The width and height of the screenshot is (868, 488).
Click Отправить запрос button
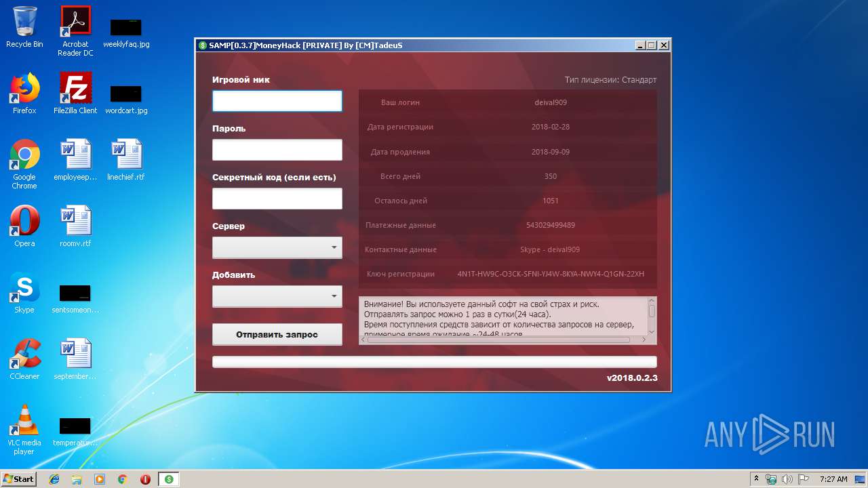coord(277,334)
